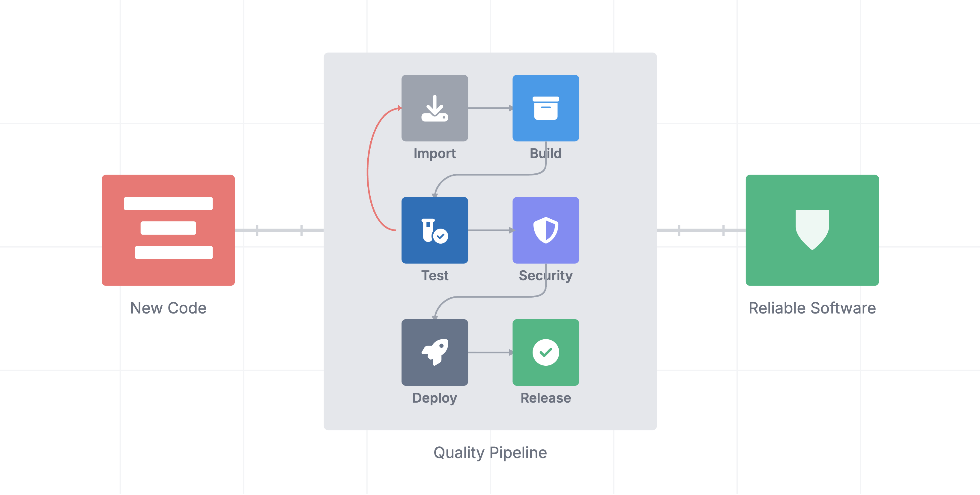Select the Security shield icon tile
The image size is (980, 495).
coord(545,230)
